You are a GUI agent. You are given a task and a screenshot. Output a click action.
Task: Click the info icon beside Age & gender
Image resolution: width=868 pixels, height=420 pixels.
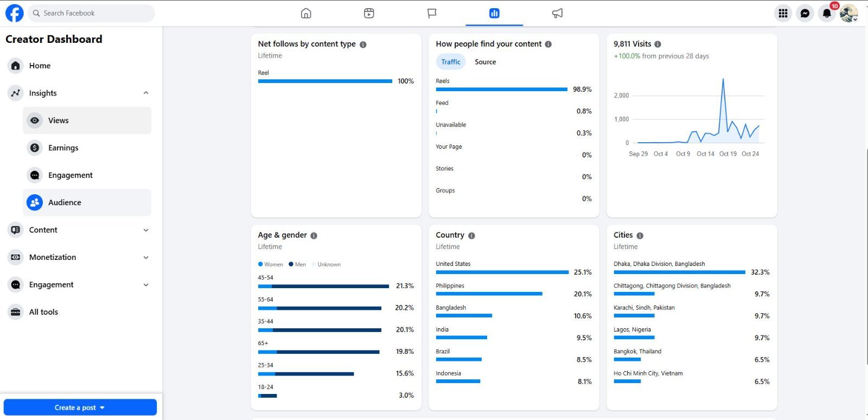point(314,236)
